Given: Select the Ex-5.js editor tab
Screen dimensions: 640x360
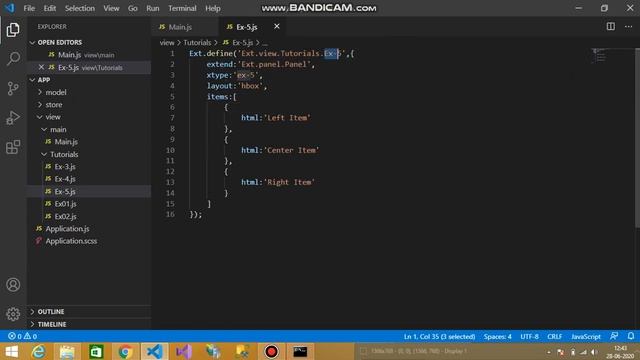Looking at the screenshot, I should pos(253,27).
